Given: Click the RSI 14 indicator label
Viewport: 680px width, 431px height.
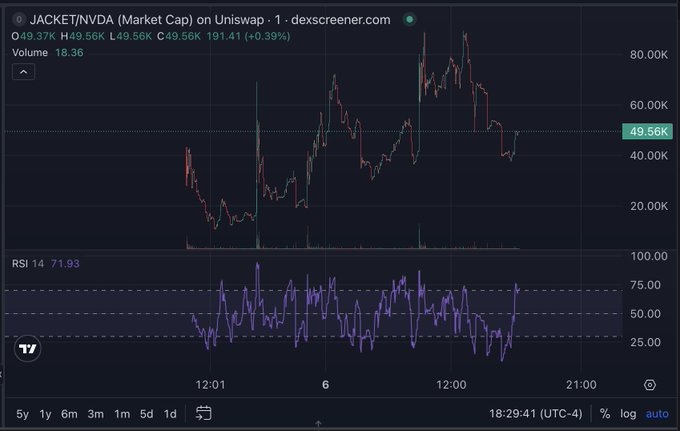Looking at the screenshot, I should click(x=28, y=264).
